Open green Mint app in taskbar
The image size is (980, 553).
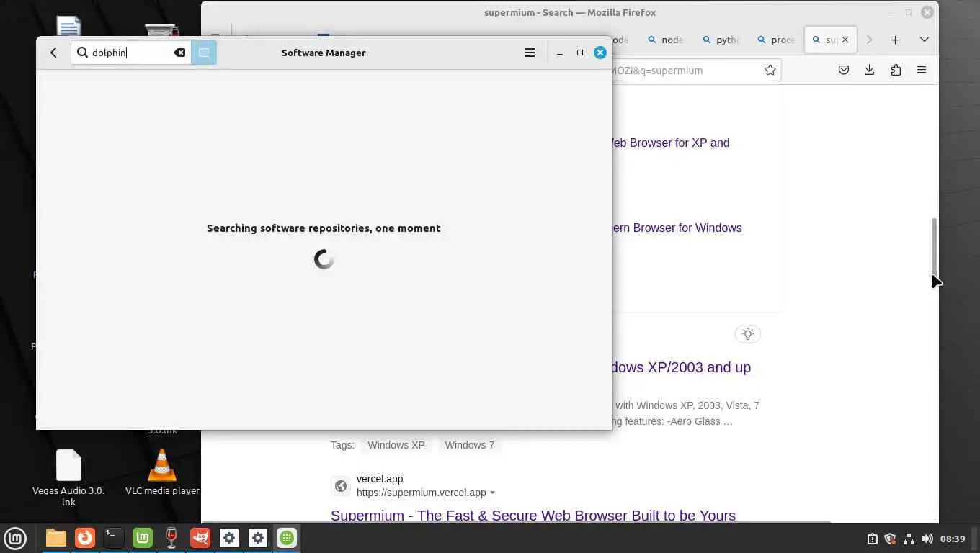143,538
